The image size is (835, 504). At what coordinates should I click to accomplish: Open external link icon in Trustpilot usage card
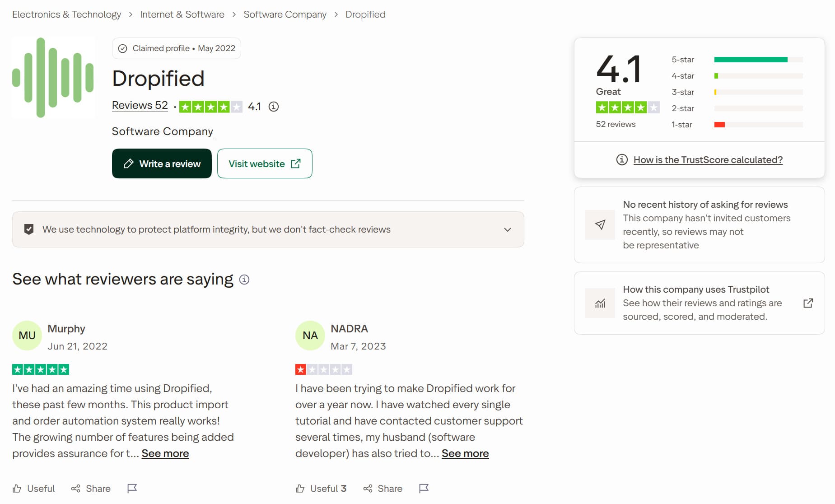click(808, 303)
